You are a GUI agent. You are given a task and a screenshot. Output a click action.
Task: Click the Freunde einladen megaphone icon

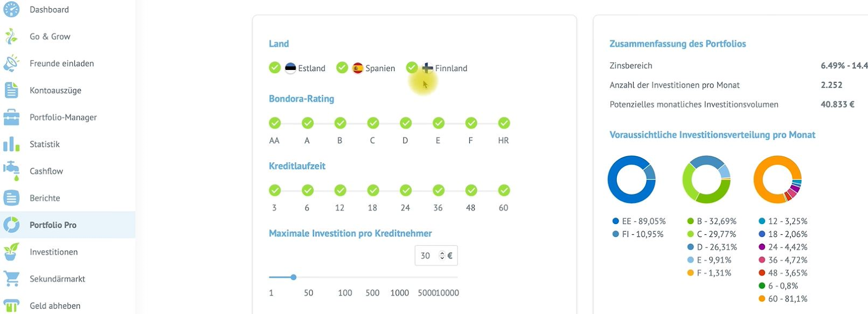pos(11,63)
